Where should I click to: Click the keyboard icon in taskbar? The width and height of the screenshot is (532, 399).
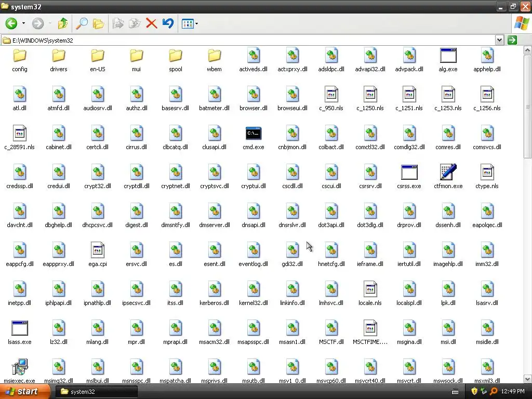click(x=455, y=392)
